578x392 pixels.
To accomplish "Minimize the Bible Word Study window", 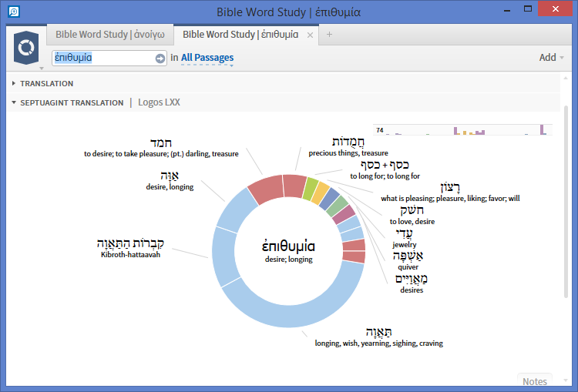I will (507, 10).
